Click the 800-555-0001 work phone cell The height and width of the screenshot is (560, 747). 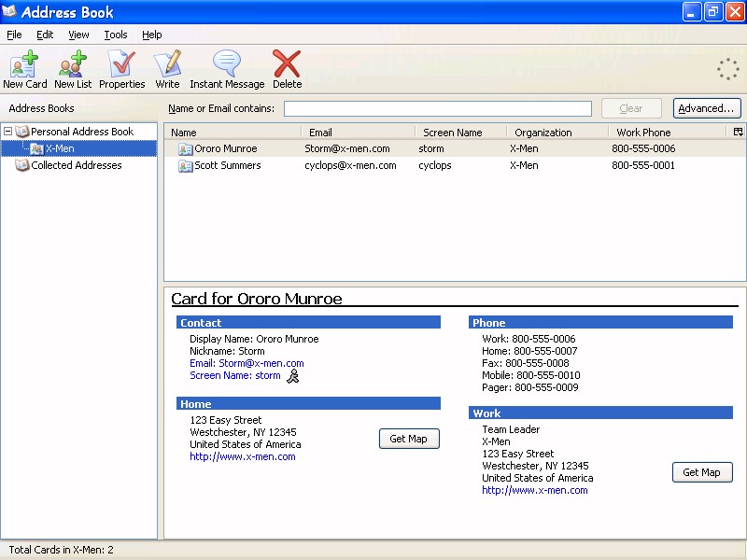(643, 166)
